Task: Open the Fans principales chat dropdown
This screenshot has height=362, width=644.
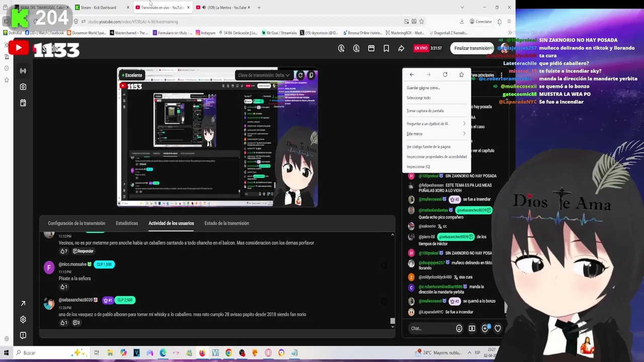Action: pyautogui.click(x=483, y=75)
